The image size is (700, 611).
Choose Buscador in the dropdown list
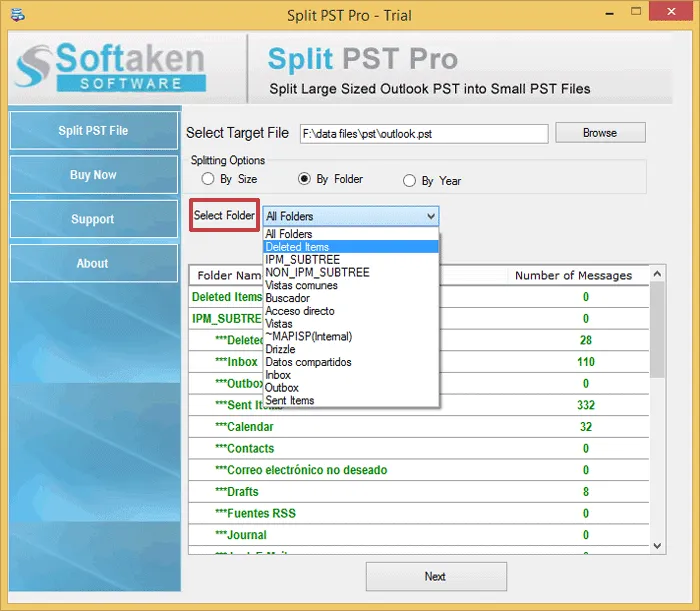pos(351,298)
